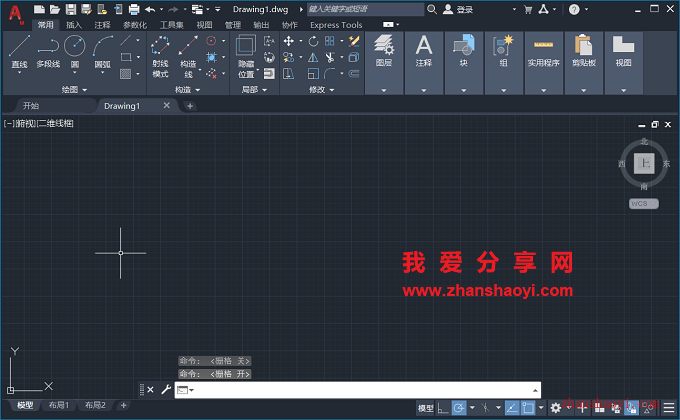Image resolution: width=680 pixels, height=420 pixels.
Task: Open the 参数化 (Parametric) ribbon tab
Action: [x=134, y=25]
